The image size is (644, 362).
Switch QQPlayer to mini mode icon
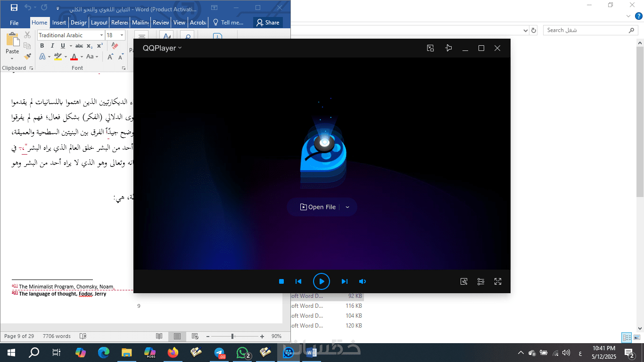(x=430, y=48)
